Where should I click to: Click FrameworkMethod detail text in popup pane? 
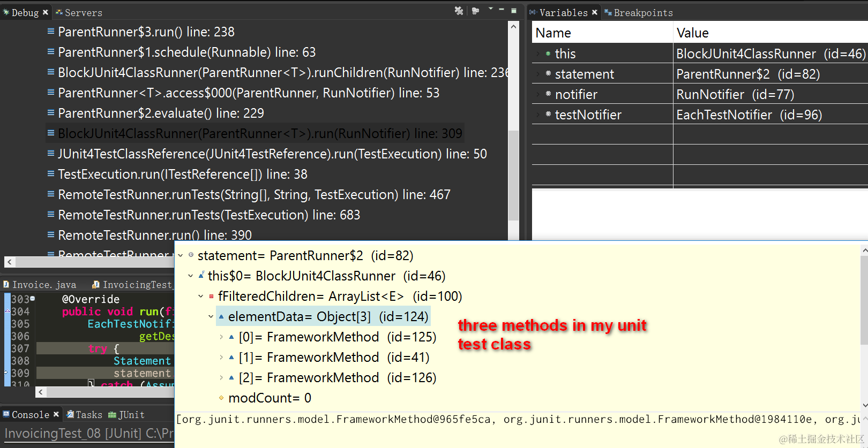pyautogui.click(x=518, y=420)
